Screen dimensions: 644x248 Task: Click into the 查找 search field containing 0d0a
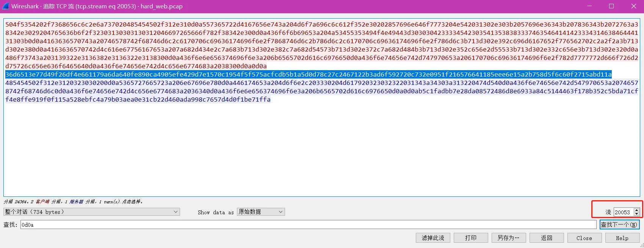[x=308, y=225]
